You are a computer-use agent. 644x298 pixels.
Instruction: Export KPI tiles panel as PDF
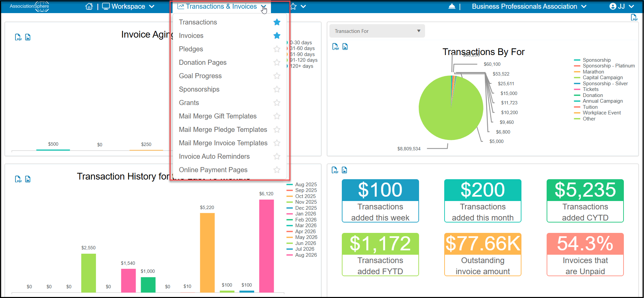(x=335, y=170)
